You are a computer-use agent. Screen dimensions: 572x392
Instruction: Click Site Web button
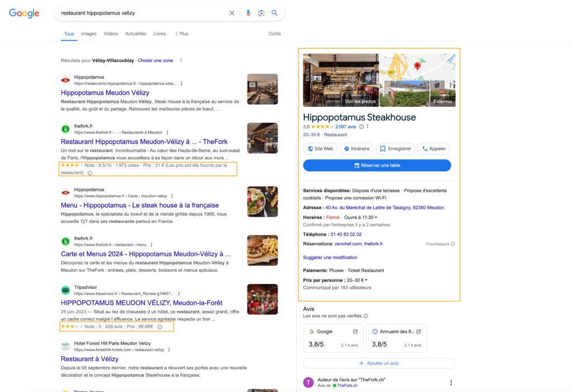320,149
